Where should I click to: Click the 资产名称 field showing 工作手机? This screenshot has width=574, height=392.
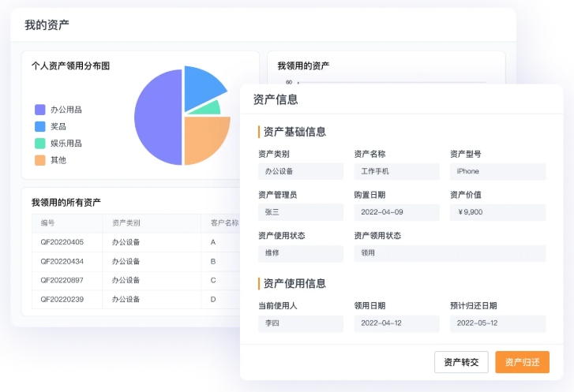click(396, 171)
